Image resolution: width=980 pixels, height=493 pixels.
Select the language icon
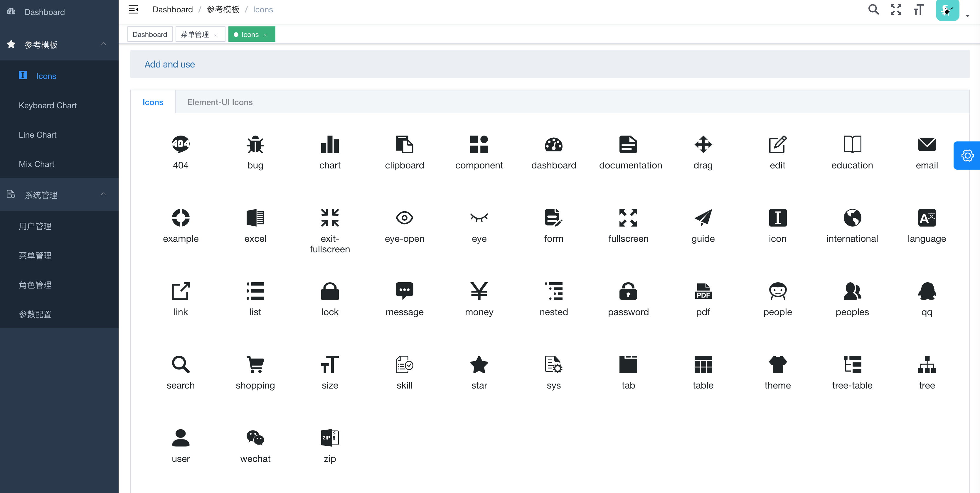tap(927, 218)
